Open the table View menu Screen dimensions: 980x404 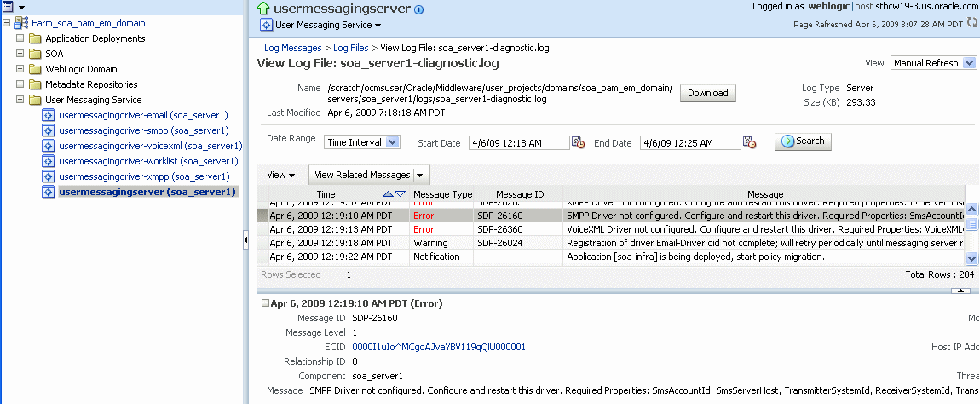pyautogui.click(x=280, y=175)
